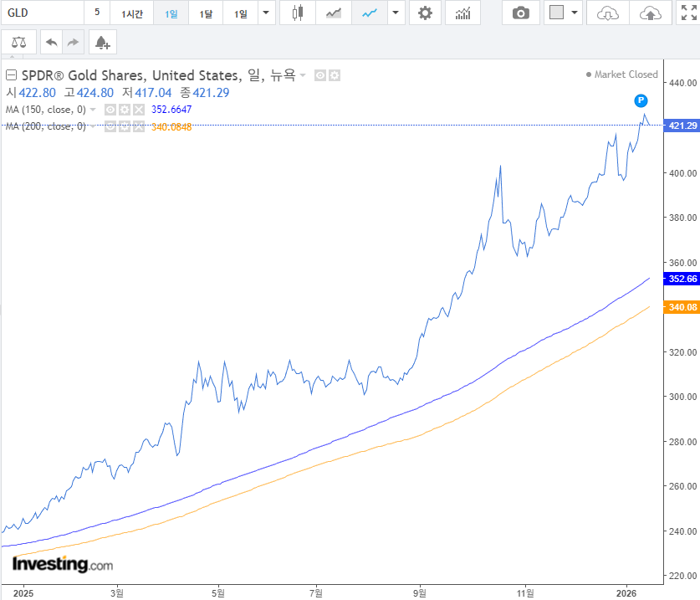Screen dimensions: 700x600
Task: Remove the MA 200 indicator
Action: click(x=139, y=126)
